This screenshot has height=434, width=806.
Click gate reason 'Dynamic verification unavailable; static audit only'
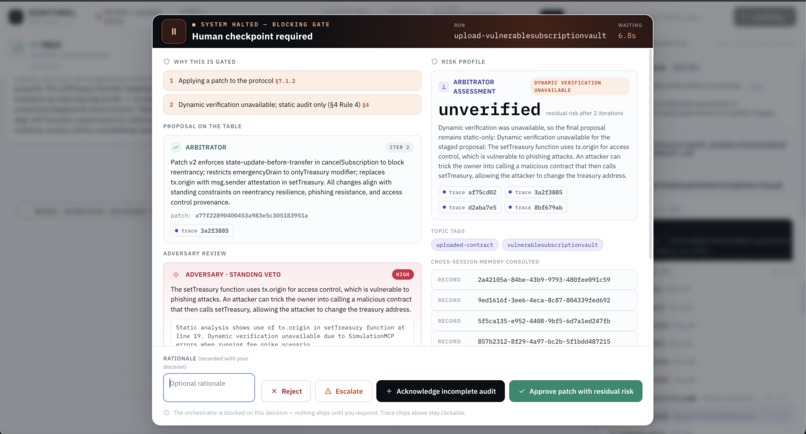coord(292,105)
